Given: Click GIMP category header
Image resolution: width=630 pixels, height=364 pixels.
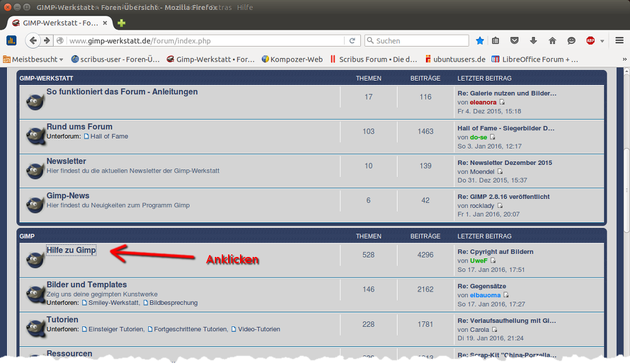Looking at the screenshot, I should click(x=27, y=236).
